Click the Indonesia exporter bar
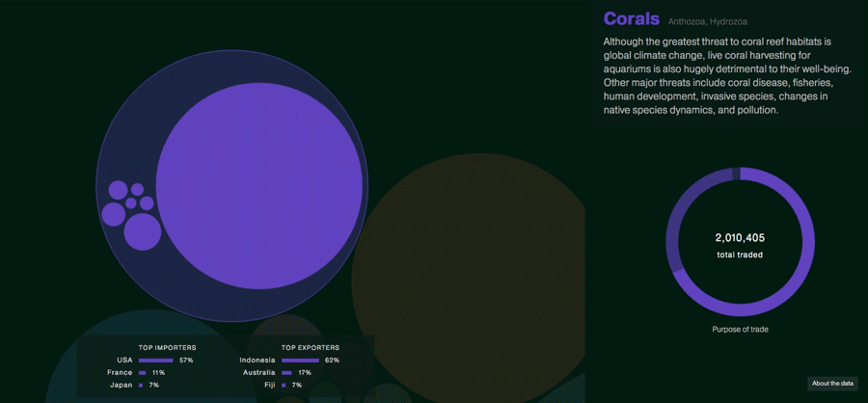Screen dimensions: 868x403 click(301, 361)
